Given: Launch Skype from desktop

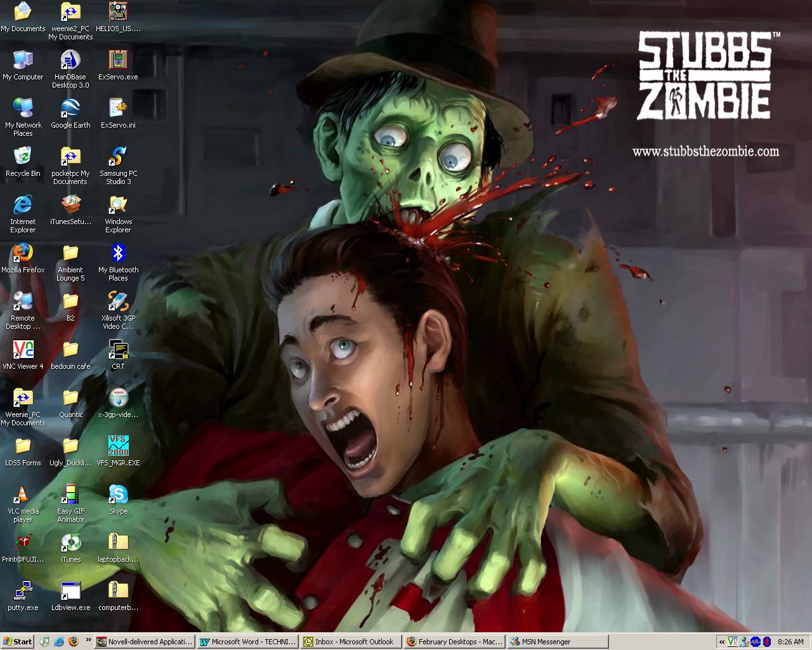Looking at the screenshot, I should (x=118, y=500).
